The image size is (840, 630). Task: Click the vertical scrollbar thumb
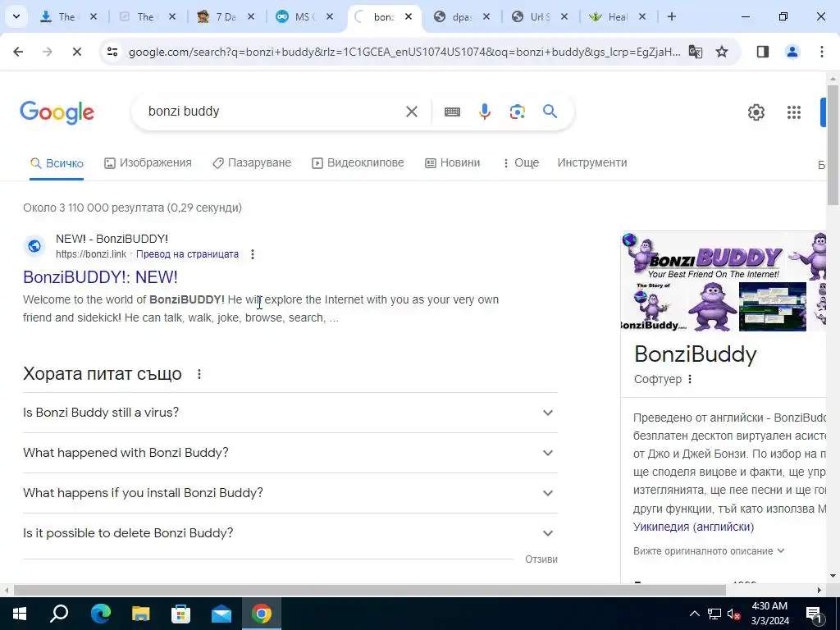pyautogui.click(x=833, y=144)
